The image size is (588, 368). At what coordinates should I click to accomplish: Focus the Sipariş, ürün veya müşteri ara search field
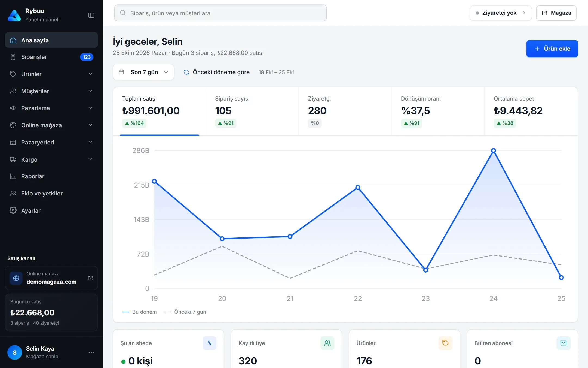pyautogui.click(x=220, y=13)
